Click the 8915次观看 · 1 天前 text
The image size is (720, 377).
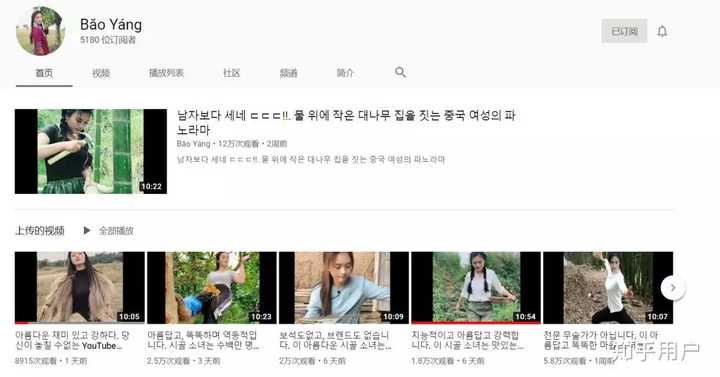click(51, 361)
